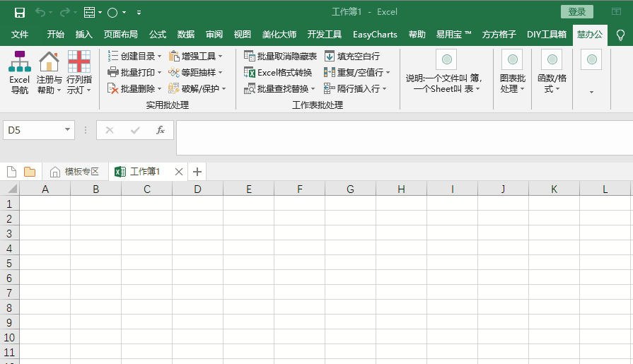This screenshot has width=633, height=364.
Task: Select column H header
Action: coord(401,189)
